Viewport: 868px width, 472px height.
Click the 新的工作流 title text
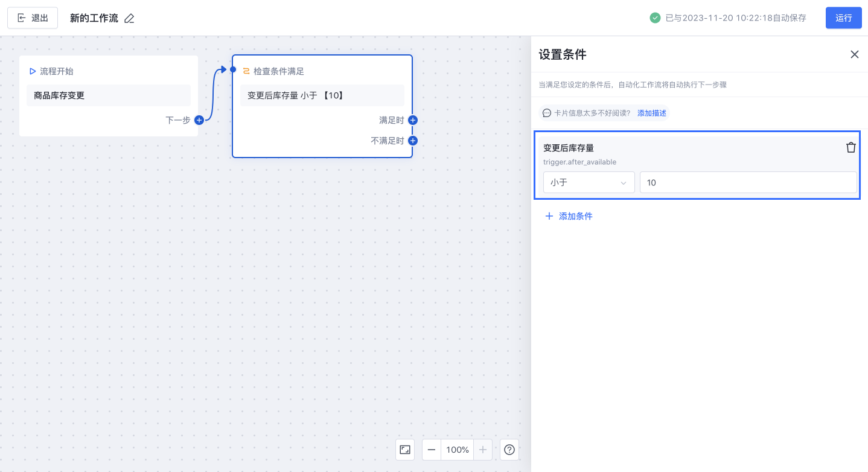coord(94,18)
